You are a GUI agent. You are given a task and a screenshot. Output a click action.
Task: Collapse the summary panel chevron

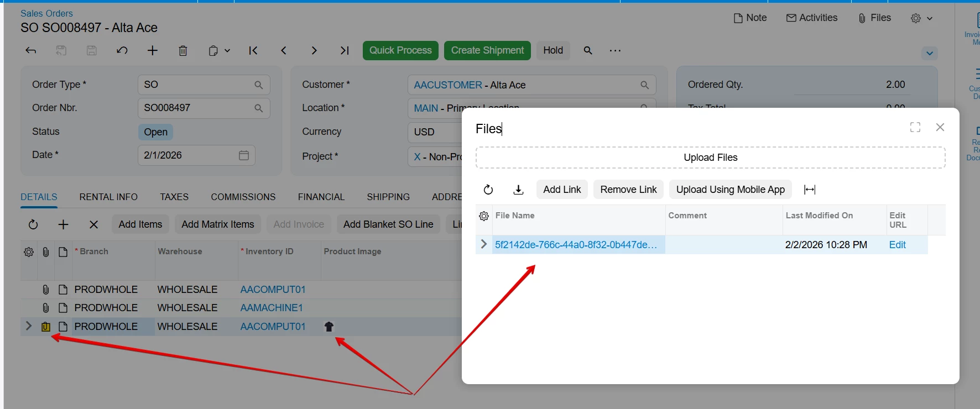[930, 54]
